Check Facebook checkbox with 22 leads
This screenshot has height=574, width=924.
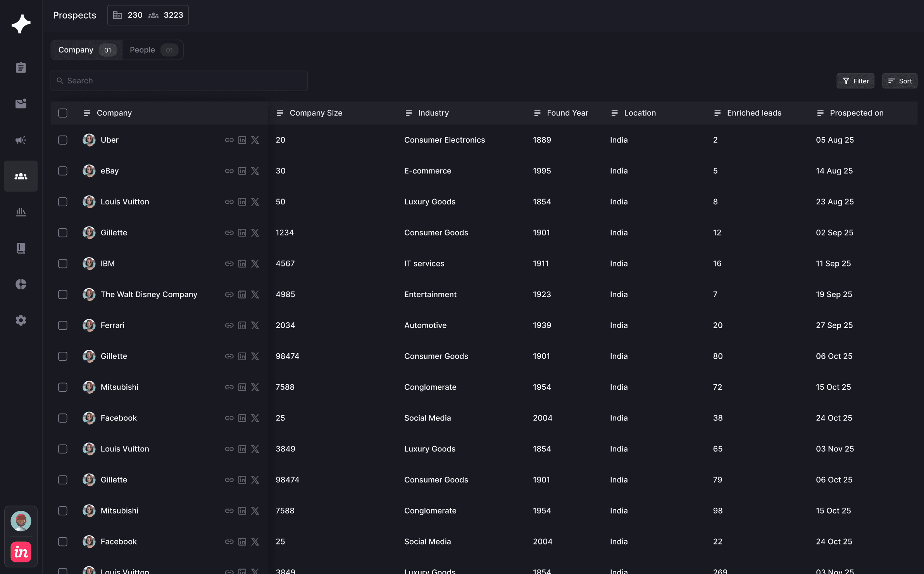[x=63, y=542]
